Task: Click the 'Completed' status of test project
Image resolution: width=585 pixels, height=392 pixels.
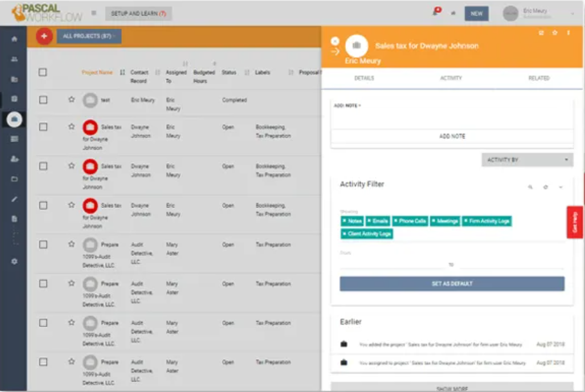Action: [x=235, y=100]
